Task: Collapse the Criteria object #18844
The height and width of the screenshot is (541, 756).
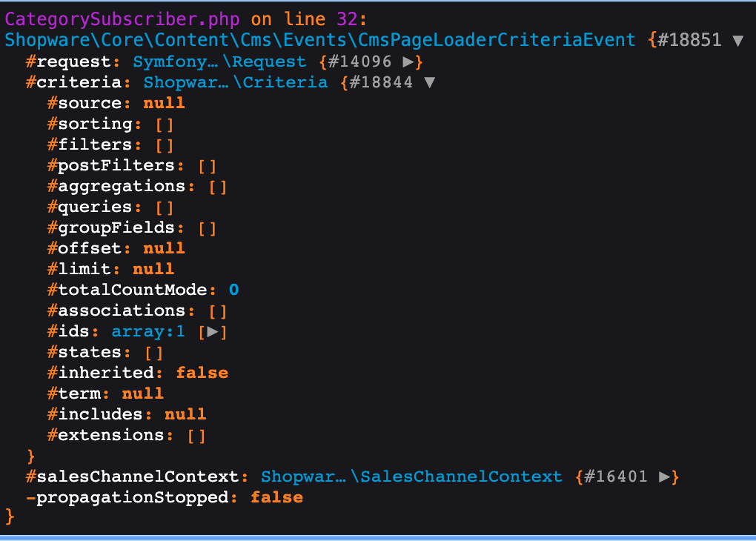Action: [x=430, y=82]
